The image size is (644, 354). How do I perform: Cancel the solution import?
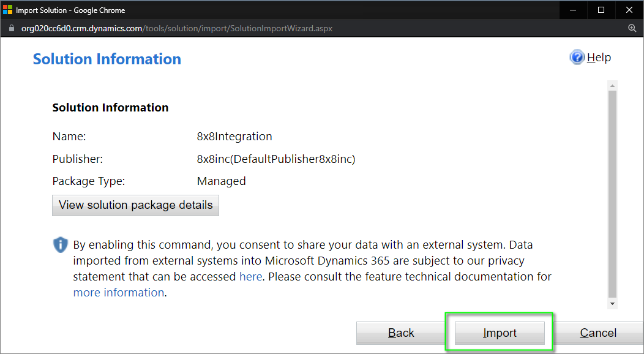coord(598,333)
